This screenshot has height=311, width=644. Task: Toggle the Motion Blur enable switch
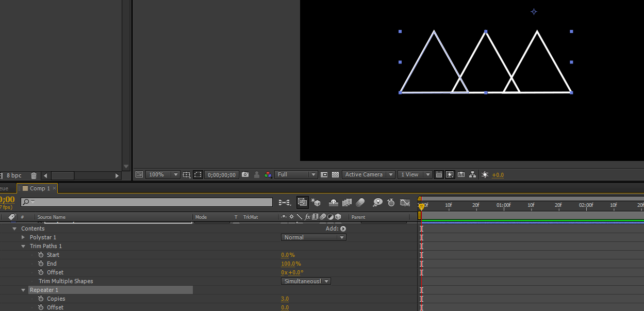pyautogui.click(x=360, y=203)
